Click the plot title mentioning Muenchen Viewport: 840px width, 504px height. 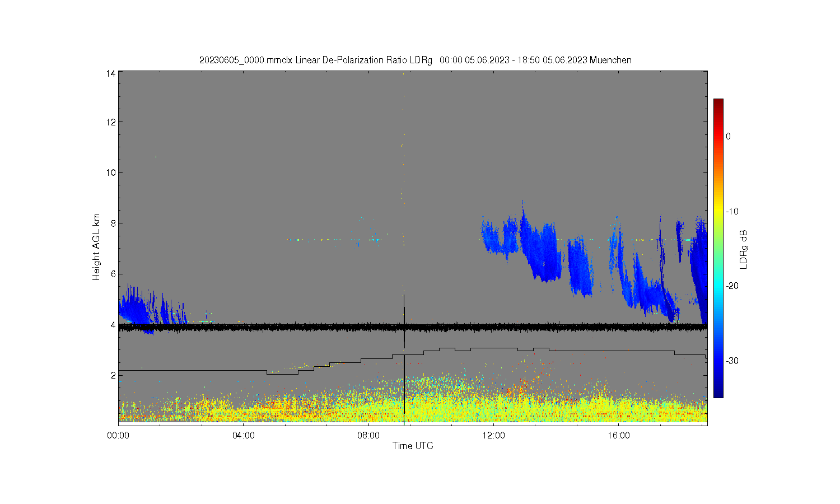(x=416, y=60)
